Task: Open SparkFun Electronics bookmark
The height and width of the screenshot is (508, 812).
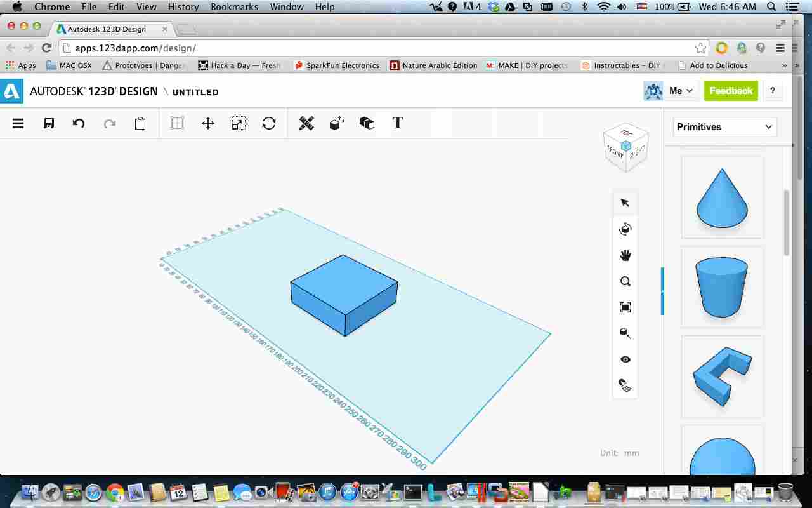Action: [x=336, y=65]
